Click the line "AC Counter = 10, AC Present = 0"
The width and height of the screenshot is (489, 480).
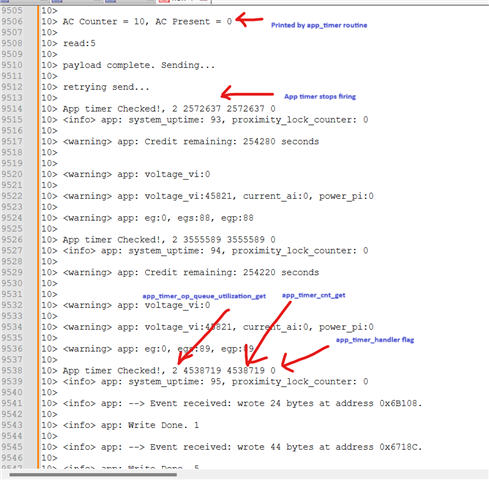(147, 22)
